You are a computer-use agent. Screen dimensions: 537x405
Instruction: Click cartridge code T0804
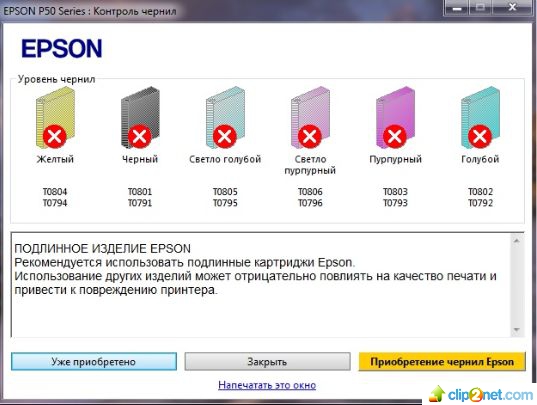[55, 191]
